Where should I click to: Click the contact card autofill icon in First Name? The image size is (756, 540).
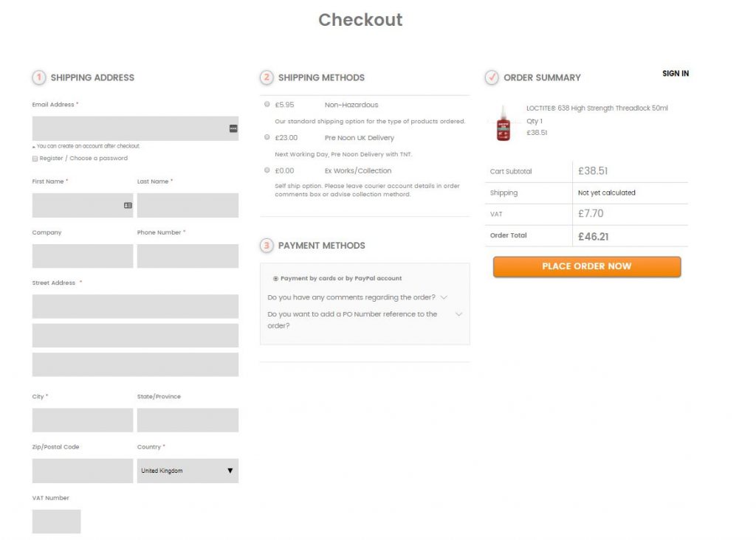(128, 206)
